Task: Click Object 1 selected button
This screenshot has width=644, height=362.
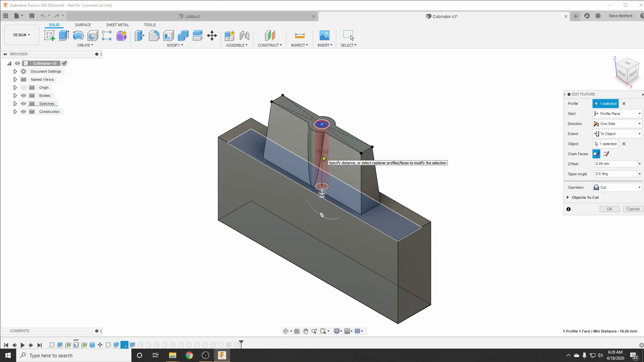Action: point(605,144)
